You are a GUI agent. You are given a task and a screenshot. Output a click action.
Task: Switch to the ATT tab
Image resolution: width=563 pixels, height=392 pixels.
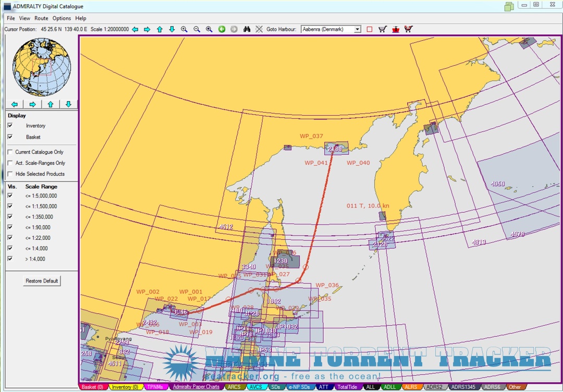pos(324,387)
